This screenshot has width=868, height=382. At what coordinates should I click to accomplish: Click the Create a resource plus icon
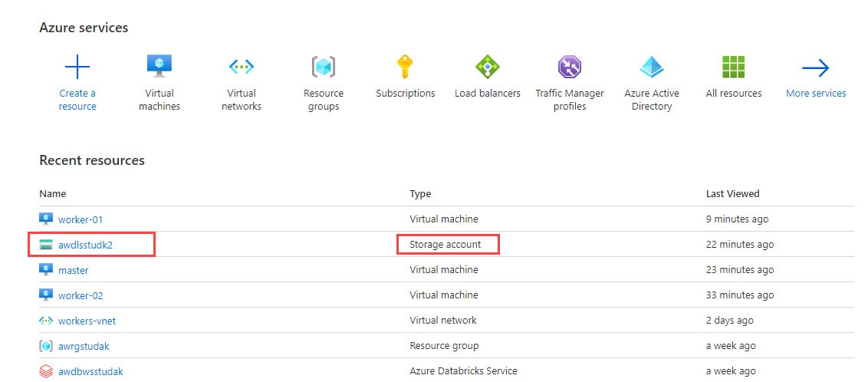[77, 68]
